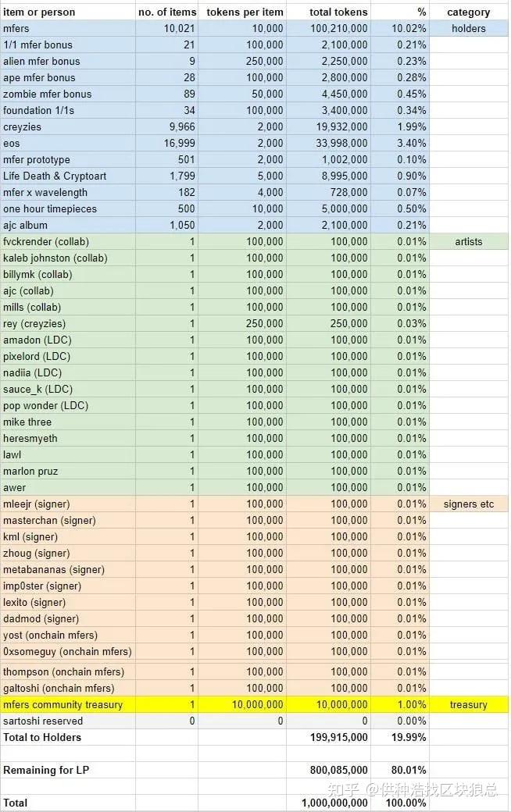Select the 'mfers' row label cell

(x=16, y=28)
